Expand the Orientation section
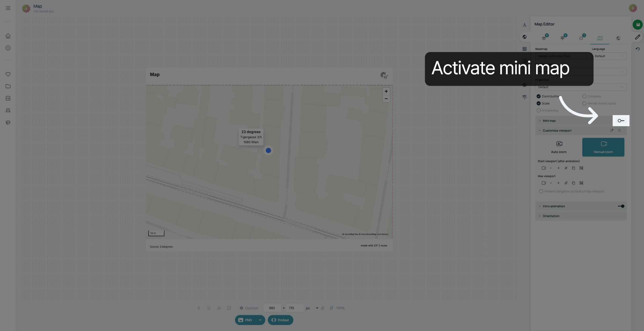 pyautogui.click(x=540, y=216)
